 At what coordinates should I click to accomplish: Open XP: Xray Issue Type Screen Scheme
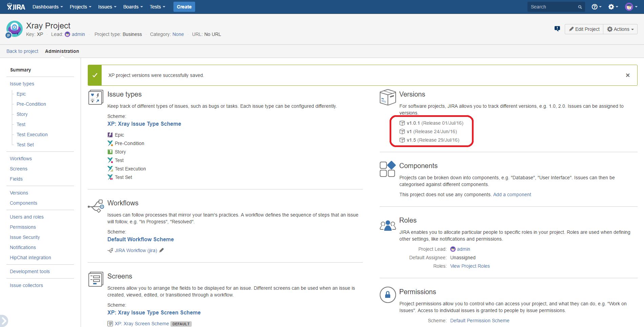[x=154, y=312]
